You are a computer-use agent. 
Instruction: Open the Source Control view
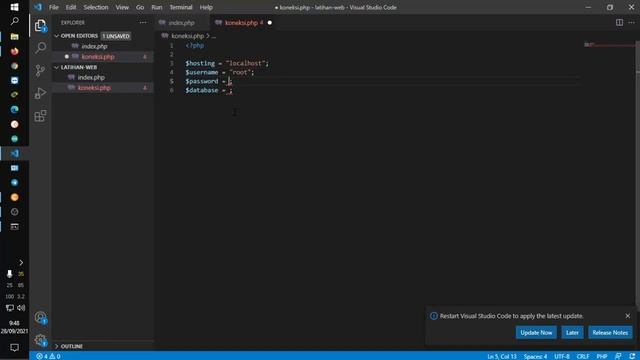[x=40, y=71]
